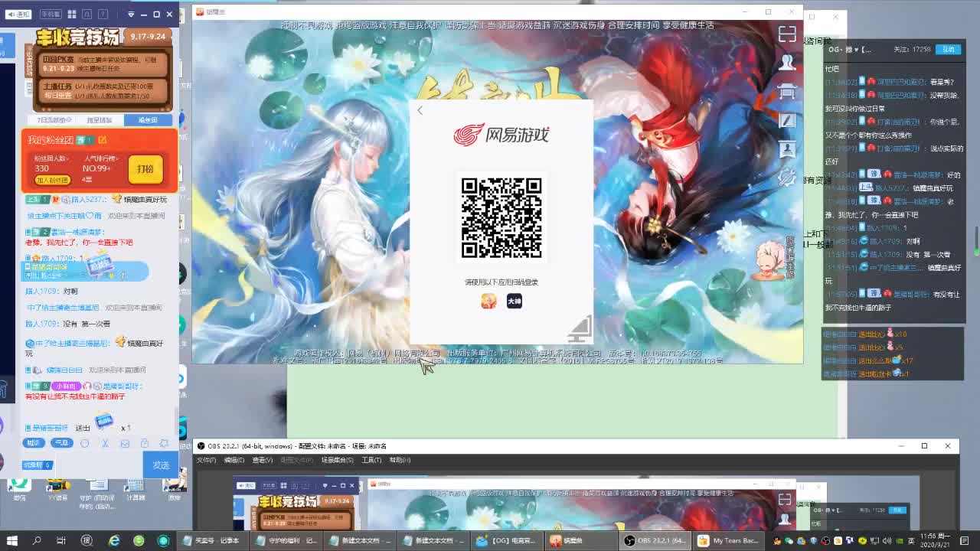This screenshot has height=551, width=980.
Task: Click the blue 发送 send button
Action: (161, 465)
